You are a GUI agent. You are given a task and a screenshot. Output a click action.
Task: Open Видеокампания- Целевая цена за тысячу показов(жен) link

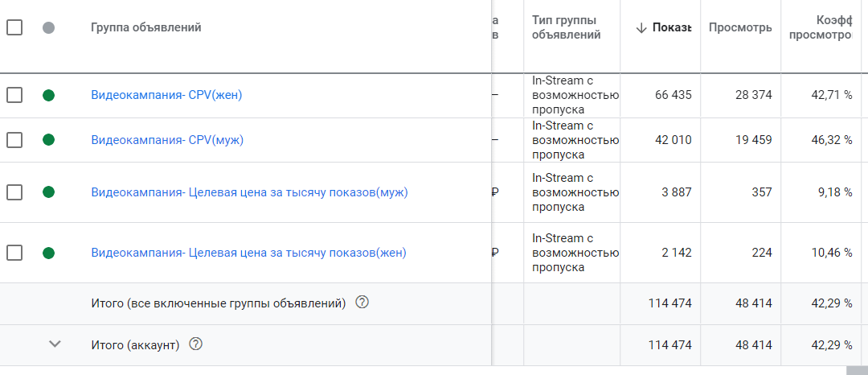click(x=248, y=253)
